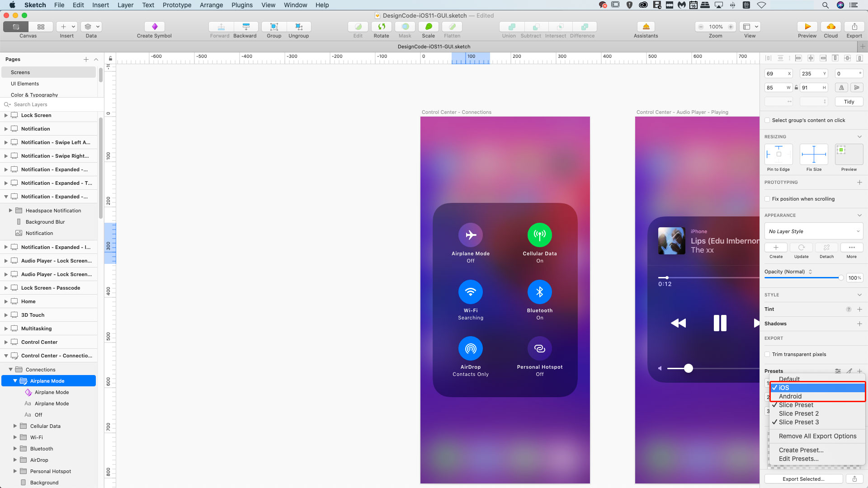Open the Assistants toolbar icon
The width and height of the screenshot is (868, 488).
[x=646, y=27]
